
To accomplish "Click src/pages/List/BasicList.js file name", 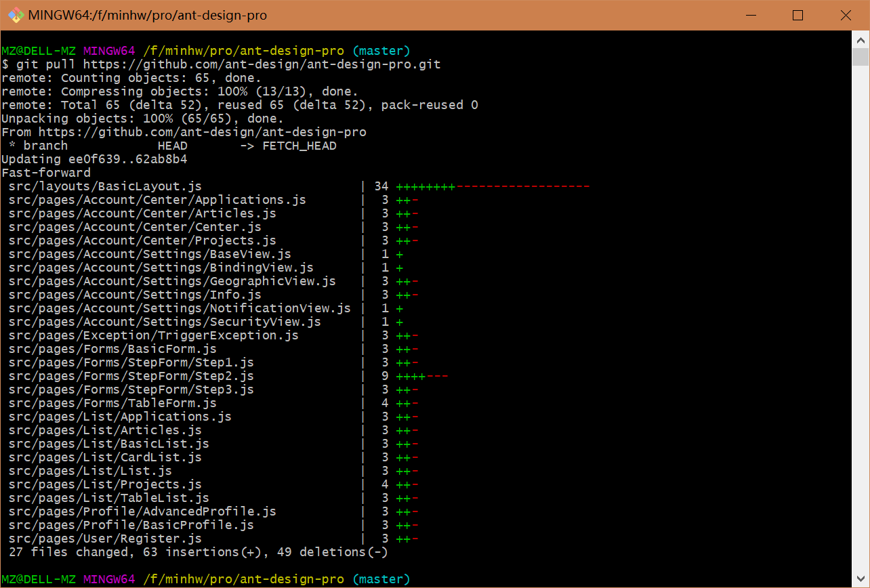I will pos(109,444).
